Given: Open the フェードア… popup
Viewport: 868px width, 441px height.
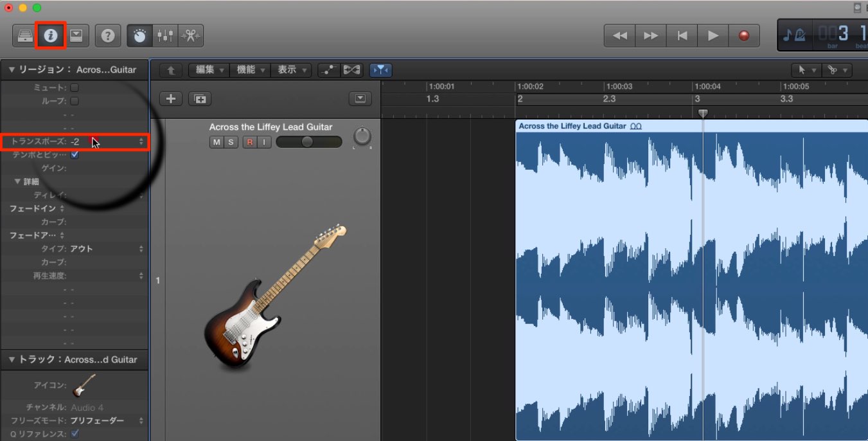Looking at the screenshot, I should pyautogui.click(x=37, y=235).
